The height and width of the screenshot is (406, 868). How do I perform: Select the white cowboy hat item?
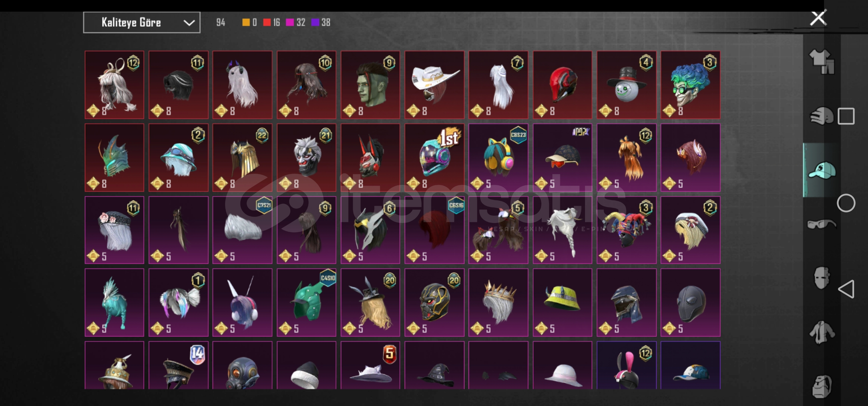pos(434,85)
